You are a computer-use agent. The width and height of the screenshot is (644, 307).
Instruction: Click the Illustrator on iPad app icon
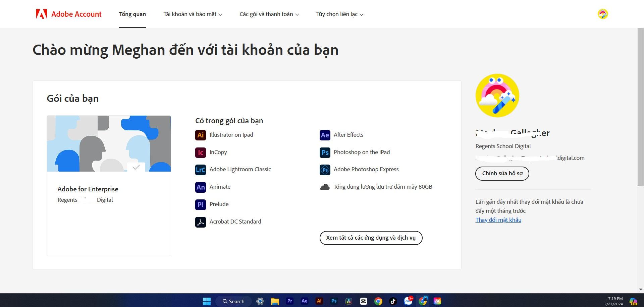[x=201, y=135]
